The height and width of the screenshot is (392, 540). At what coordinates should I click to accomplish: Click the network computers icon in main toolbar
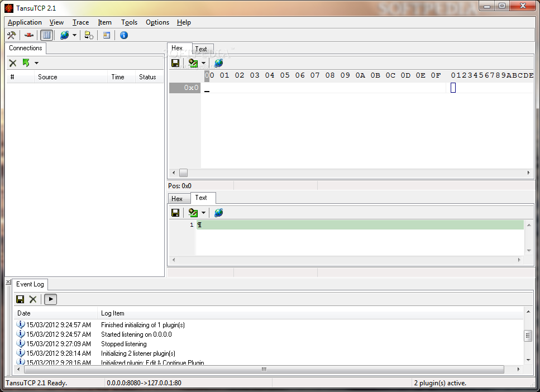pos(89,35)
